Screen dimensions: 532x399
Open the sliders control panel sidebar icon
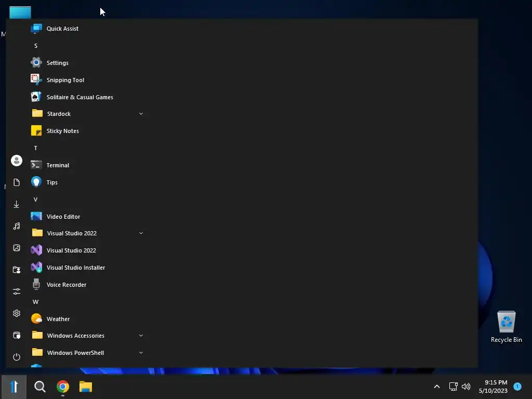[16, 291]
